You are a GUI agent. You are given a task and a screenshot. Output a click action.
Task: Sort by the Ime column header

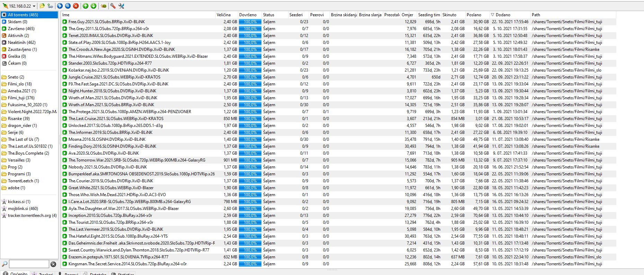(138, 15)
